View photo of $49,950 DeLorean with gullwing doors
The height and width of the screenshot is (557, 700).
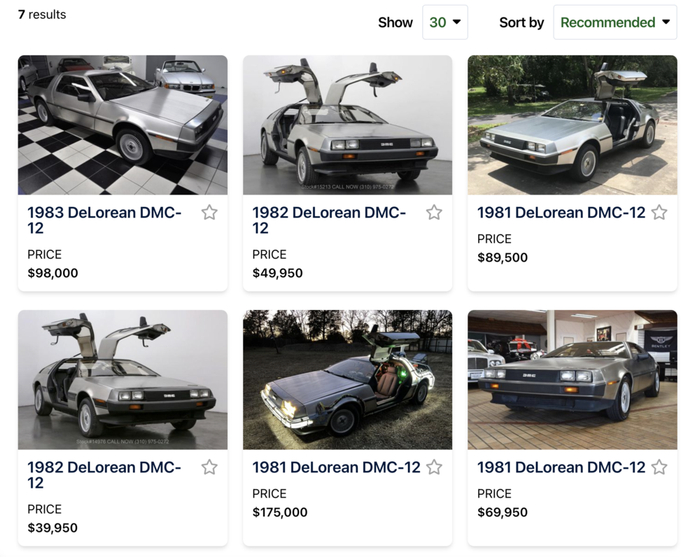click(347, 125)
